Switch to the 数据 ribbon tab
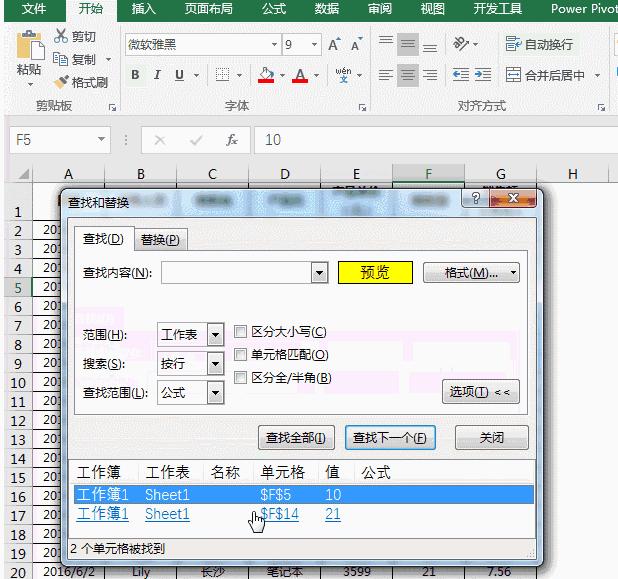Image resolution: width=618 pixels, height=579 pixels. (x=327, y=9)
